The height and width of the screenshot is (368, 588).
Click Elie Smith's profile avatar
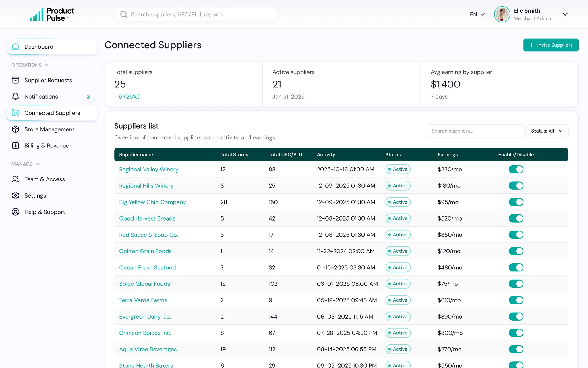[502, 14]
